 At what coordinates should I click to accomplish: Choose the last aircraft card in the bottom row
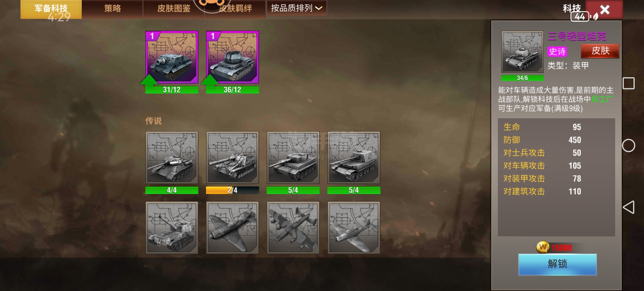pos(354,228)
